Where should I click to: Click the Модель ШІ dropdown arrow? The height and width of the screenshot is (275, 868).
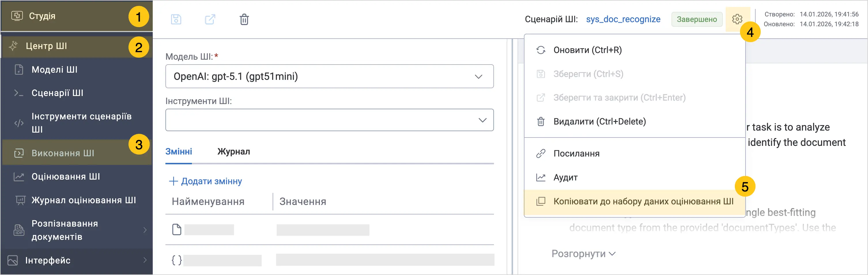point(478,76)
